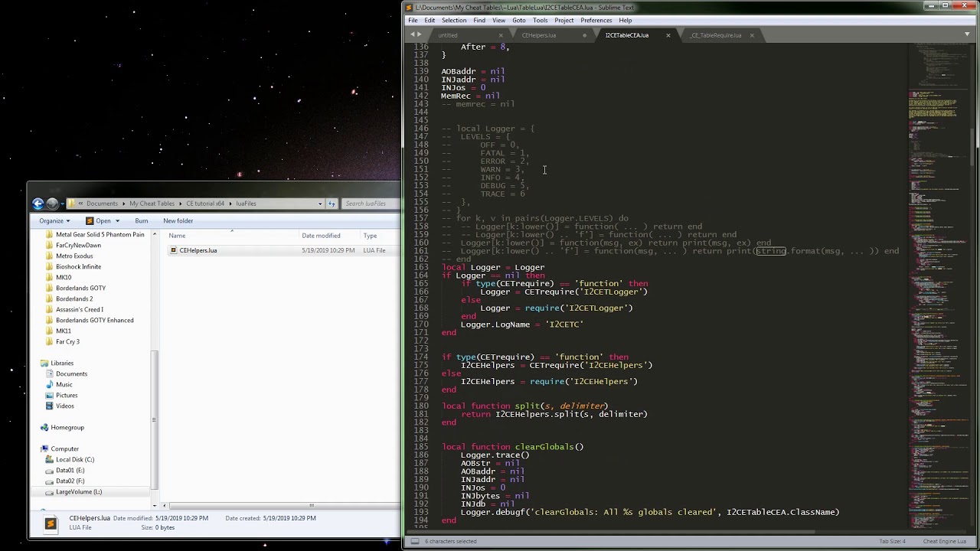980x551 pixels.
Task: Open Homegroup in navigation pane
Action: pos(67,427)
